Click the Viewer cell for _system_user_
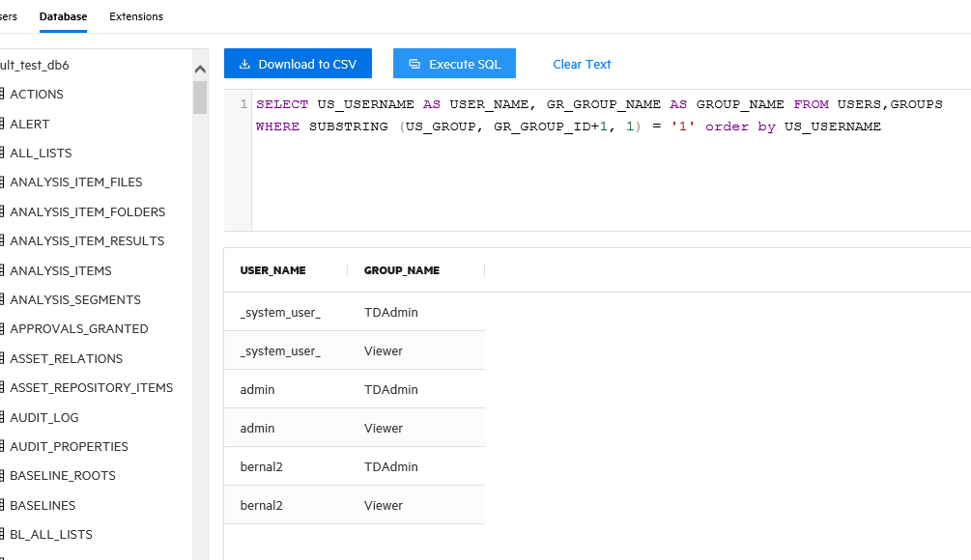Viewport: 971px width, 560px height. pos(384,350)
